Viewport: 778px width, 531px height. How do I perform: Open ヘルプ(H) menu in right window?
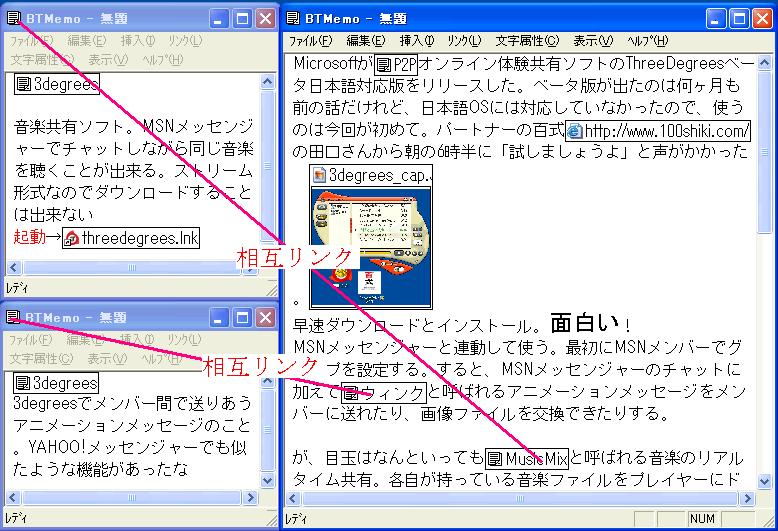[x=648, y=41]
